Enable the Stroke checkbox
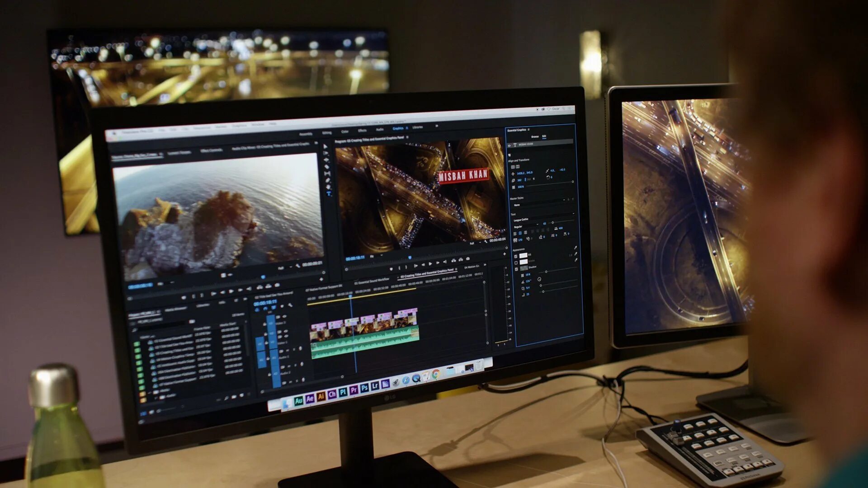Viewport: 868px width, 488px height. coord(516,263)
